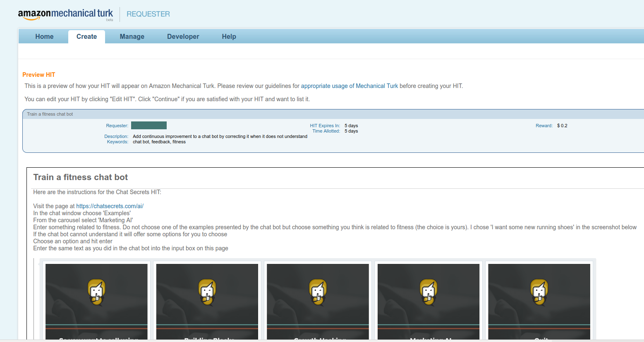The image size is (644, 342).
Task: Click the HIT Expires In '5 days' value
Action: (351, 126)
